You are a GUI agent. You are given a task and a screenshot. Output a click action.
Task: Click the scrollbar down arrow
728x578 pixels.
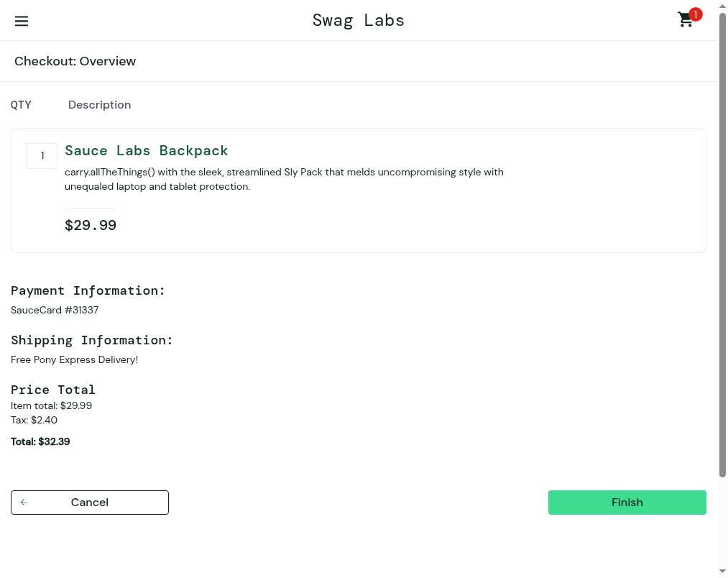pos(722,572)
